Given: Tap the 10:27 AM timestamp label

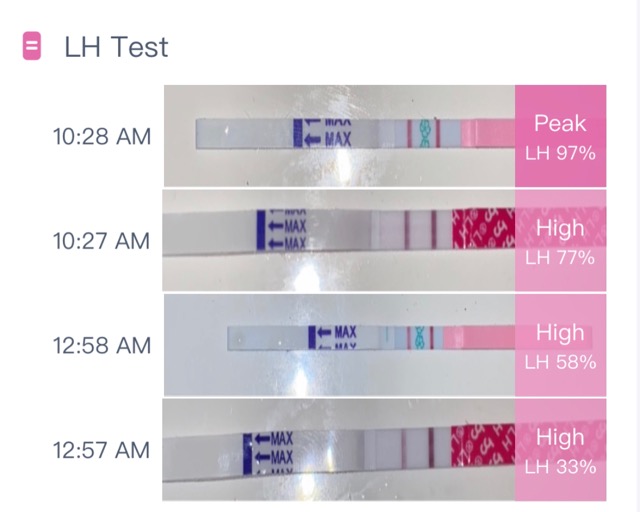Looking at the screenshot, I should [102, 241].
